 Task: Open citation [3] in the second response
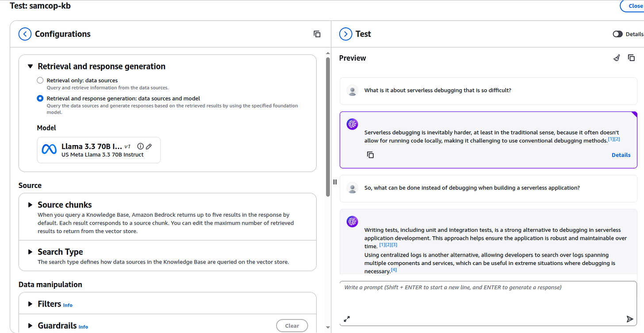point(395,245)
